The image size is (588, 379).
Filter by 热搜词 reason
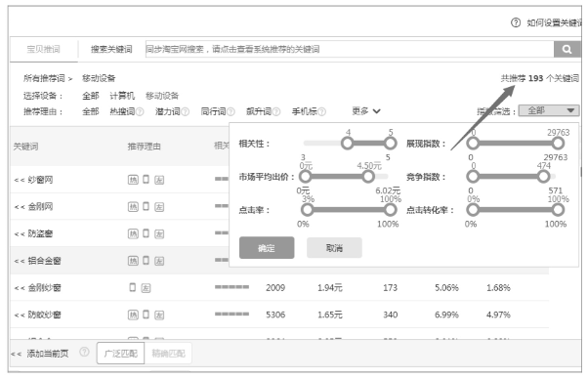[122, 111]
